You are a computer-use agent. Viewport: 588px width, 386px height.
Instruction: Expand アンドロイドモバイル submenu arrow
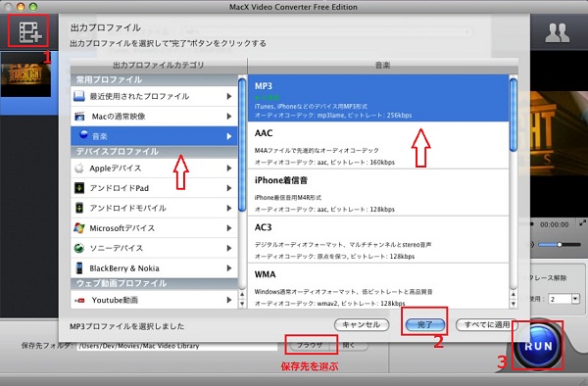[229, 208]
